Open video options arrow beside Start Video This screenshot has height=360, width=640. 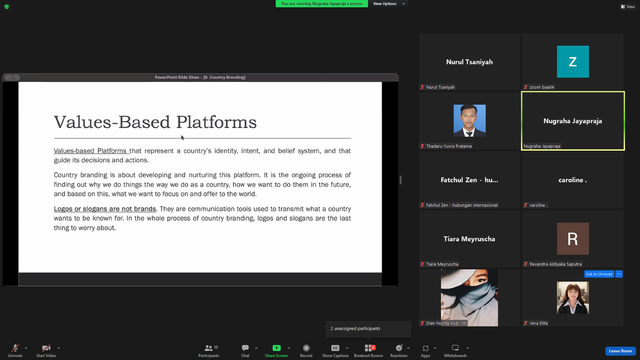[58, 348]
